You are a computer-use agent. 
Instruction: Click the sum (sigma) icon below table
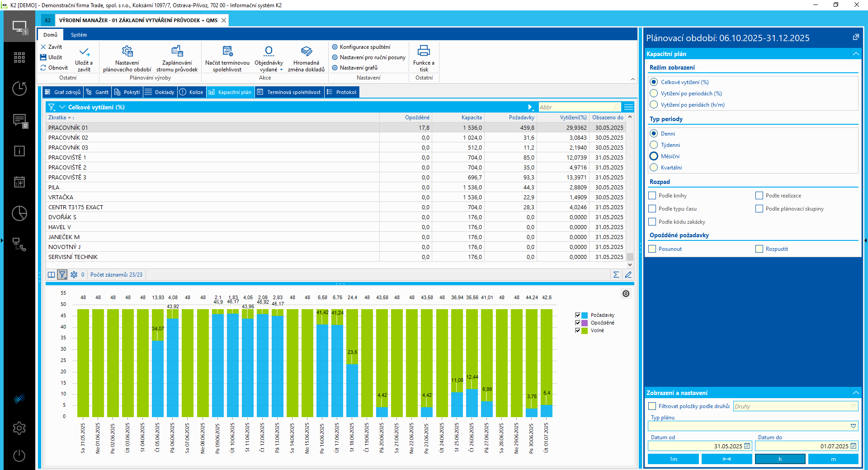pos(616,275)
